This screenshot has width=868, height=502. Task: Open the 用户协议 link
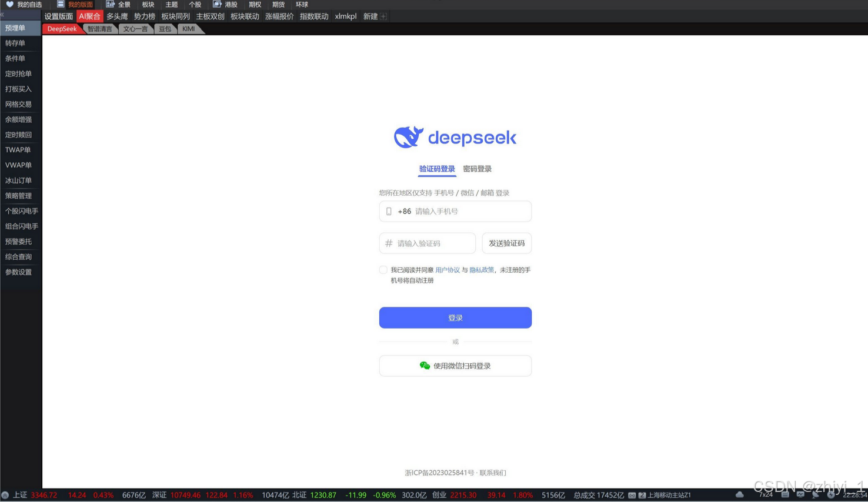tap(448, 270)
